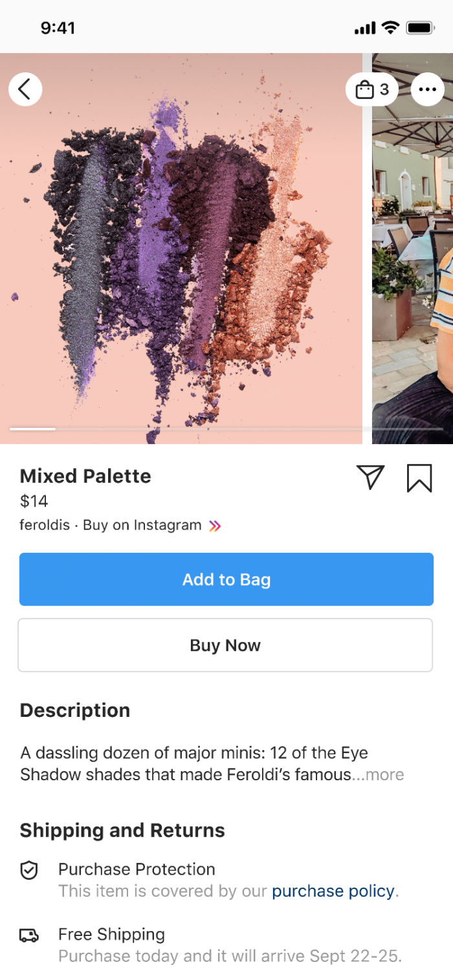
Task: Tap the Wi-Fi status icon
Action: 390,28
